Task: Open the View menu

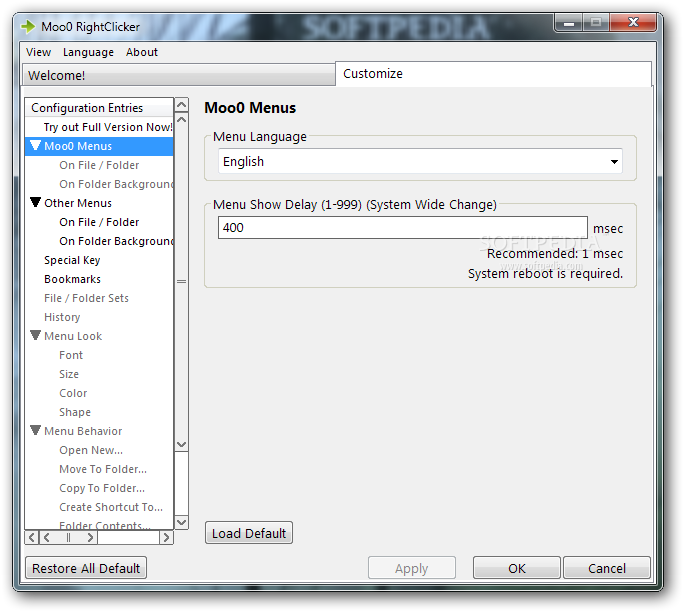Action: coord(38,52)
